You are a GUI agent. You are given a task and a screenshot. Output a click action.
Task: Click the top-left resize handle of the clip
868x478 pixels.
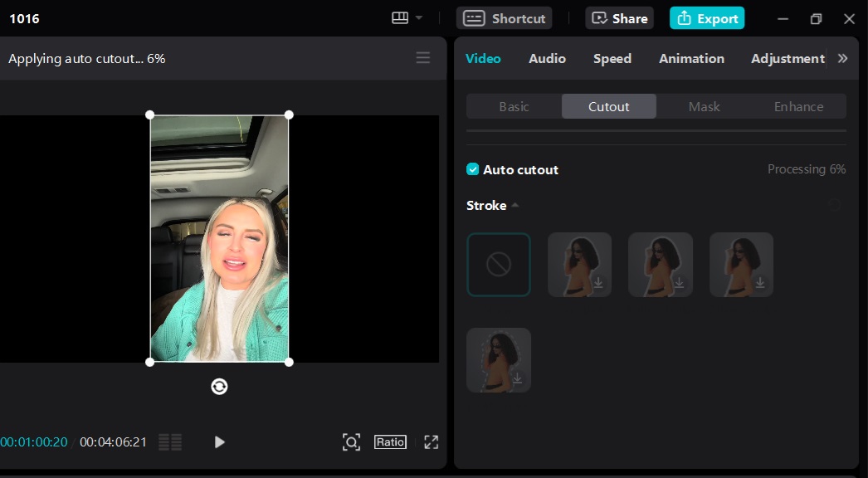(x=150, y=115)
